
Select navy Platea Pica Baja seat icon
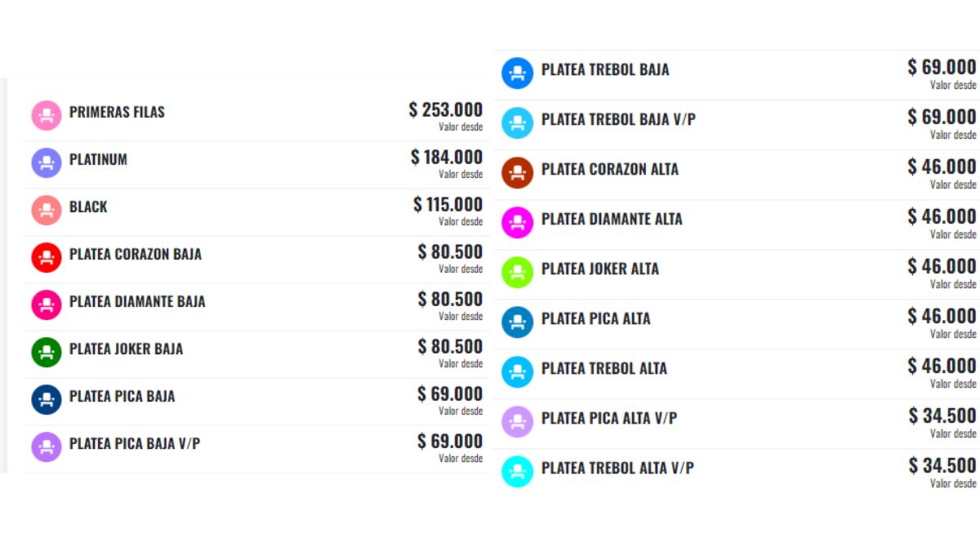click(x=47, y=399)
